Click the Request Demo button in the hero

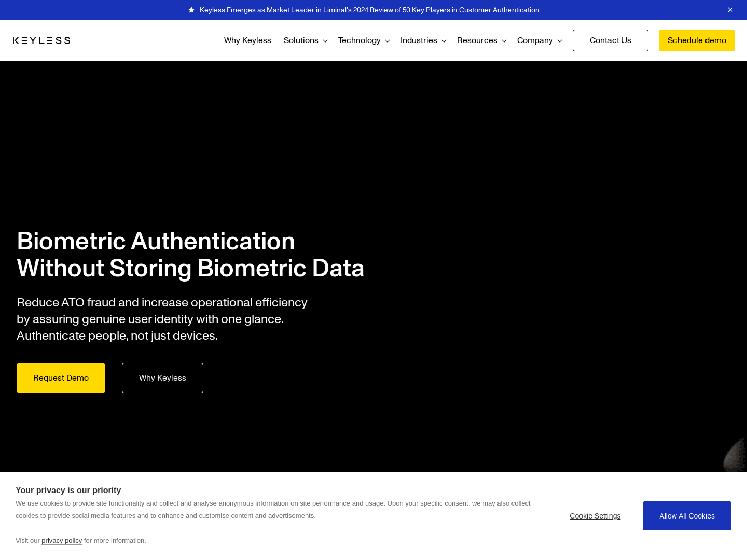pyautogui.click(x=61, y=378)
